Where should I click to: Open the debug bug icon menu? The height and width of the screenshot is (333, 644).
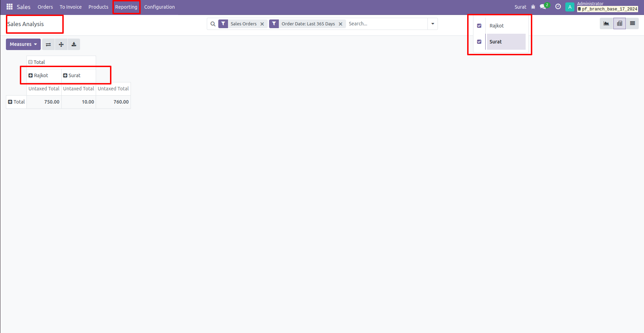[x=533, y=7]
